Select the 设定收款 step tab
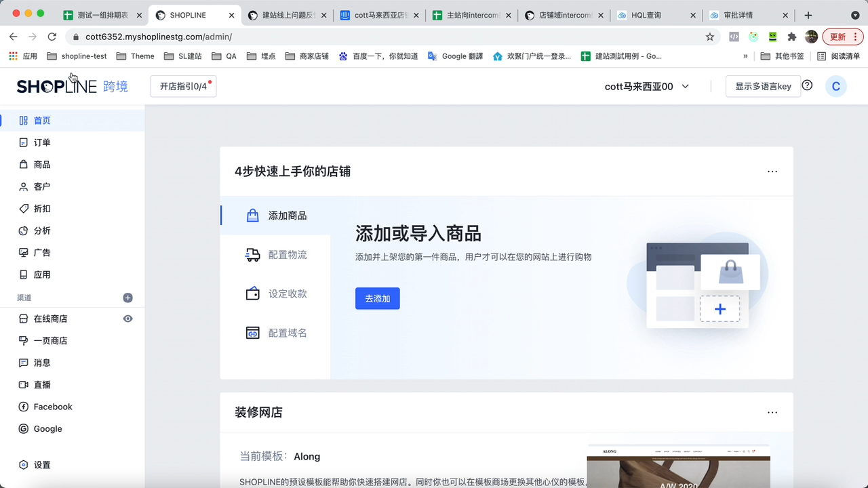The image size is (868, 488). 275,294
